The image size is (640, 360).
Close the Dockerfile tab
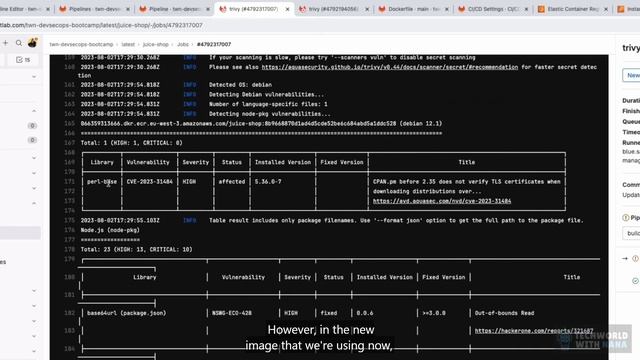pos(447,9)
